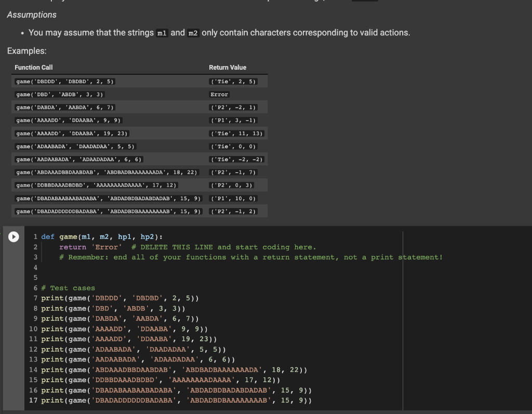Screen dimensions: 532x414
Task: Click return value ('P2', -1, 7)
Action: [233, 172]
